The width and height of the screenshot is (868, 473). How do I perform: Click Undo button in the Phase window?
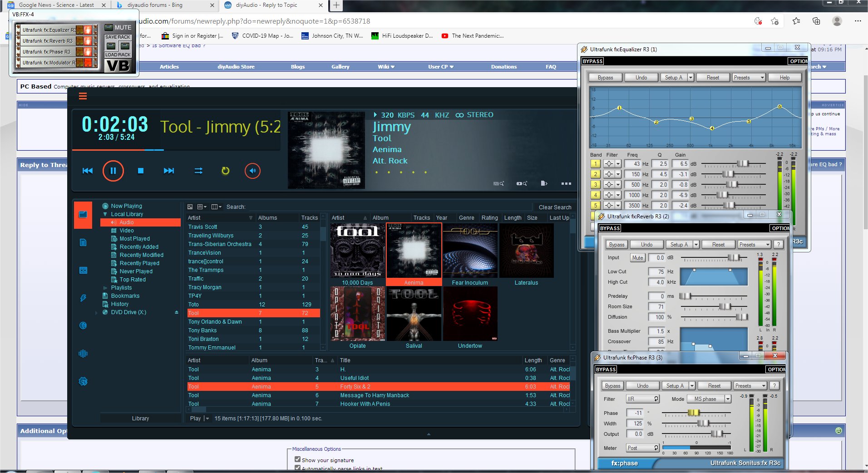tap(642, 386)
